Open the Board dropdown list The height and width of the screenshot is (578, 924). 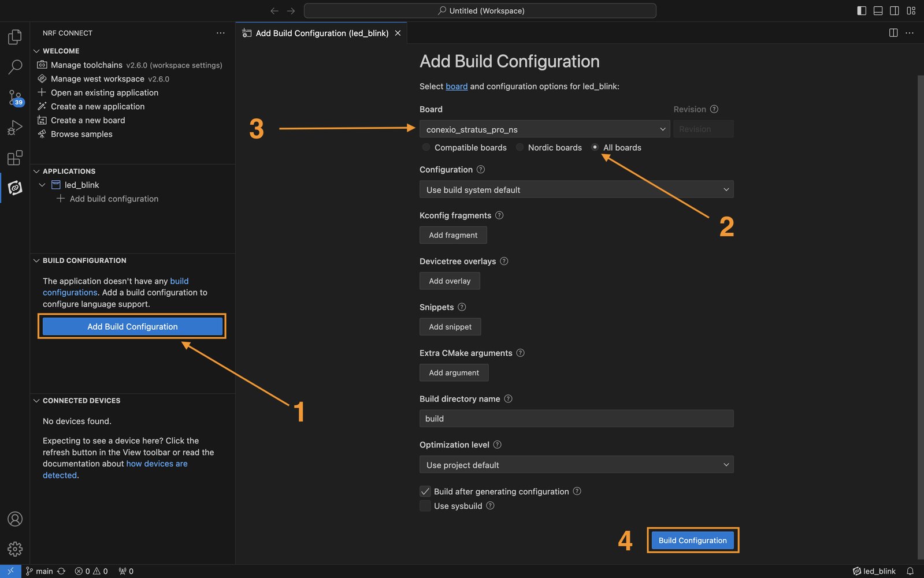544,129
